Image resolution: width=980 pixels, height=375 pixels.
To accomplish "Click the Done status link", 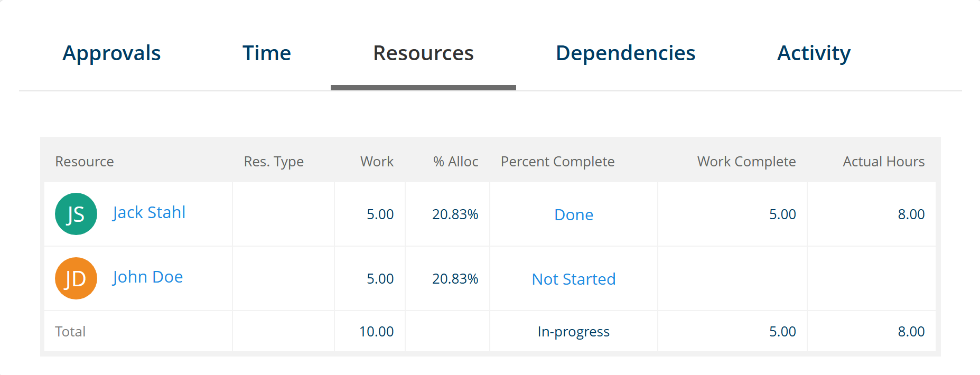I will (x=574, y=215).
